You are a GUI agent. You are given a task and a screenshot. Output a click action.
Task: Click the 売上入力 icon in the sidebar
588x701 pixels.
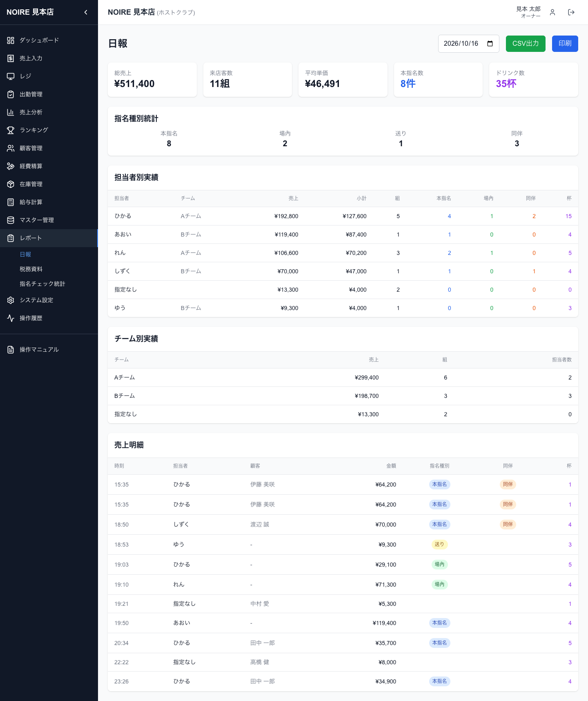[x=11, y=58]
